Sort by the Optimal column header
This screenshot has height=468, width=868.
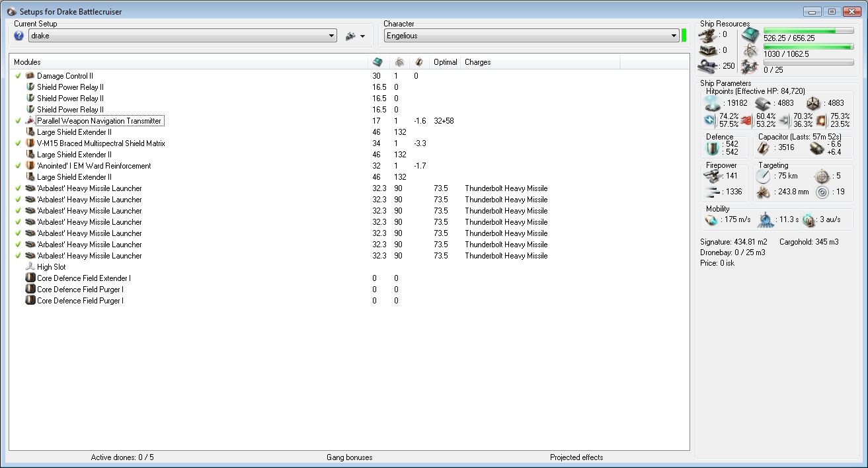pos(445,62)
